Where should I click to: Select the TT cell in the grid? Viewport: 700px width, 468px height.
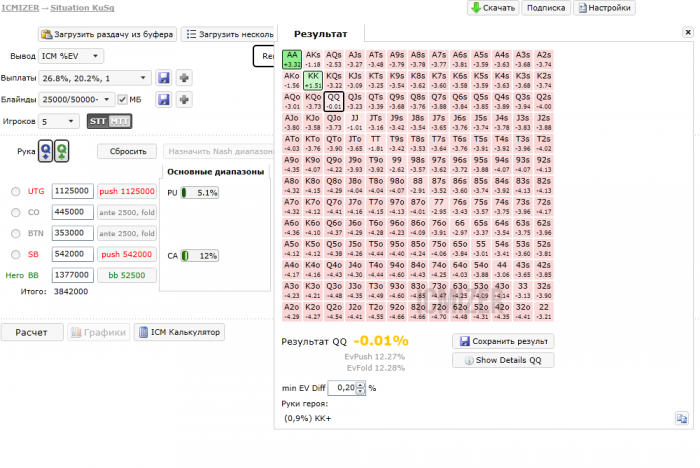376,143
